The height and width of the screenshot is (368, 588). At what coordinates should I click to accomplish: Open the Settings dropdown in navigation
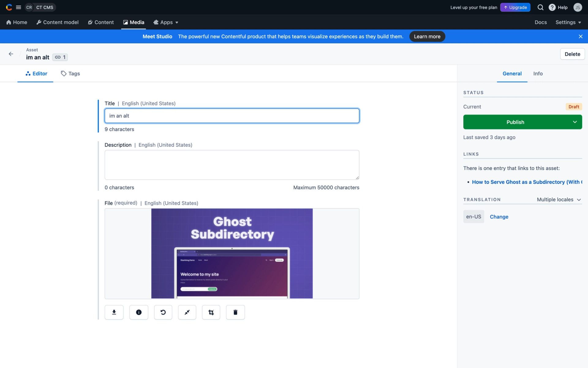[x=568, y=22]
